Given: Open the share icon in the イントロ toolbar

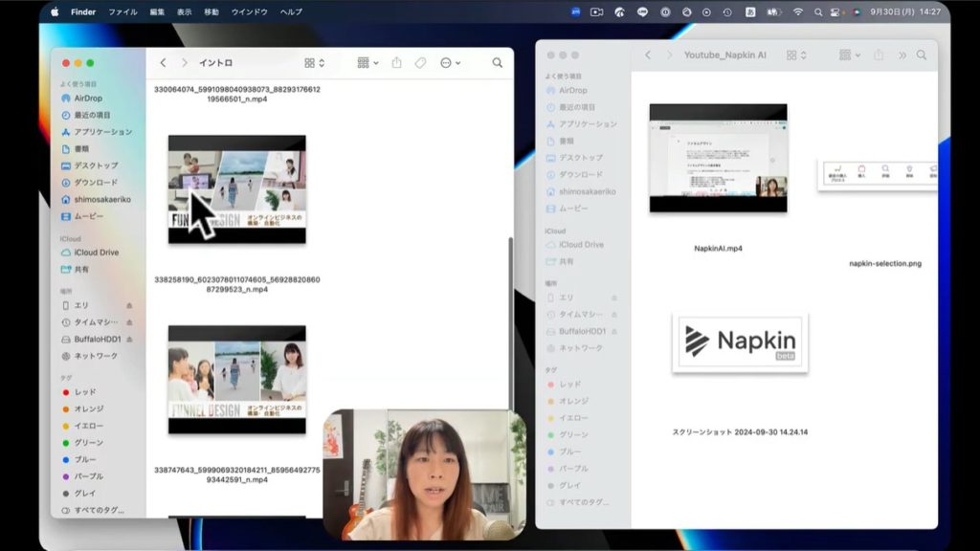Looking at the screenshot, I should click(x=396, y=63).
